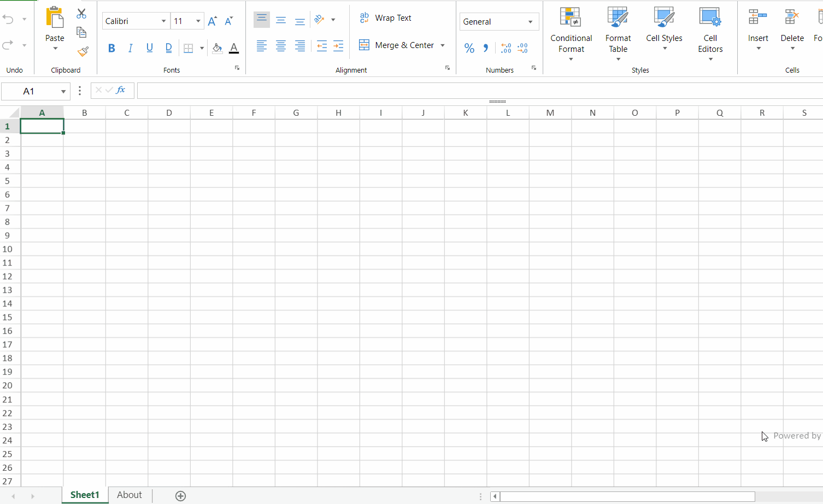This screenshot has width=823, height=504.
Task: Select the Sheet1 tab
Action: pyautogui.click(x=85, y=495)
